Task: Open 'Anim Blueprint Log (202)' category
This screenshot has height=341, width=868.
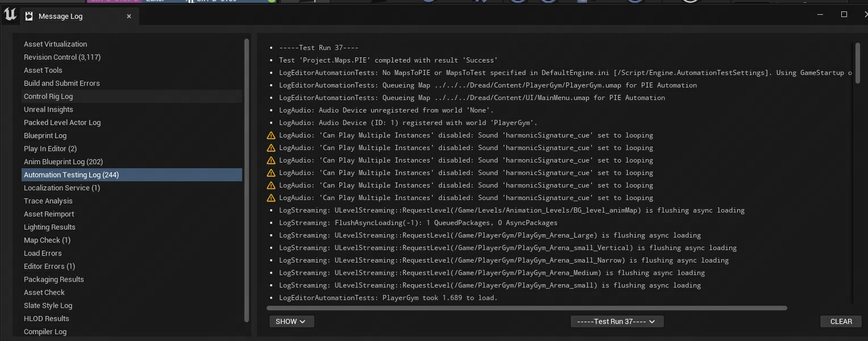Action: coord(132,161)
